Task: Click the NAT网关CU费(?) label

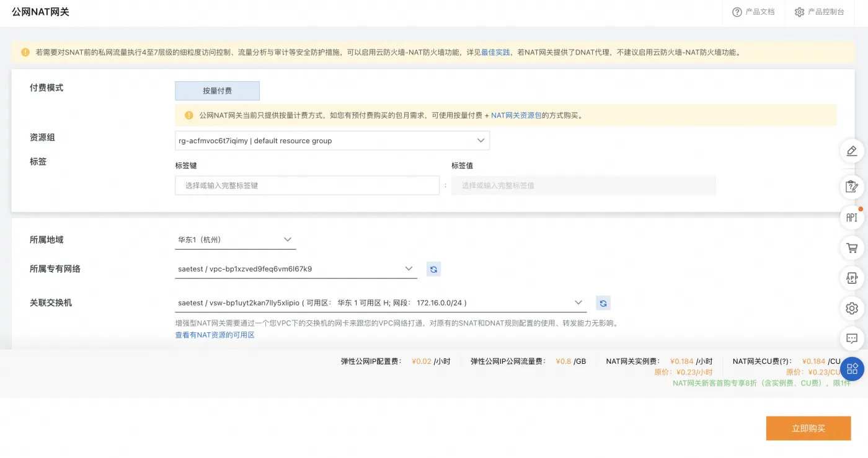Action: point(762,361)
